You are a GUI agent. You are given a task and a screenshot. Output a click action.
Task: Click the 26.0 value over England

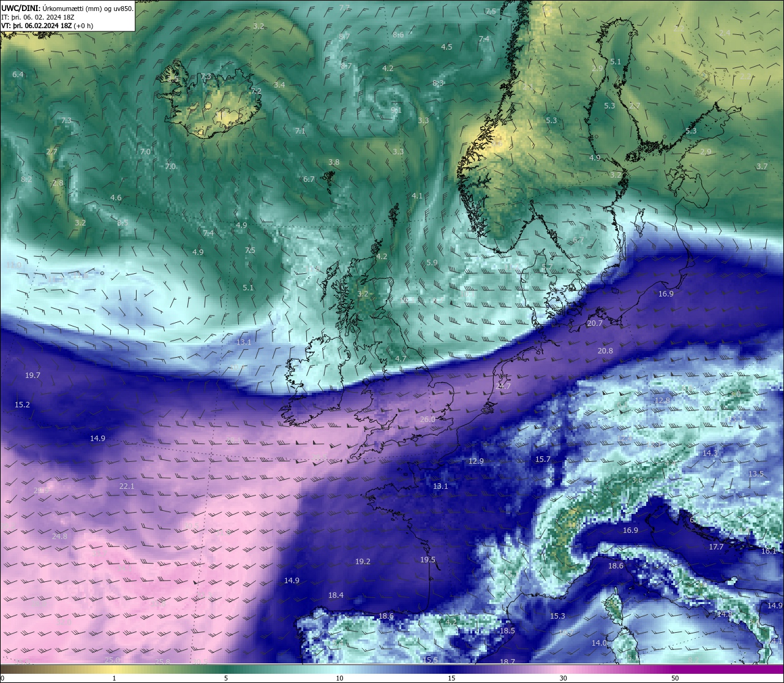[x=428, y=420]
